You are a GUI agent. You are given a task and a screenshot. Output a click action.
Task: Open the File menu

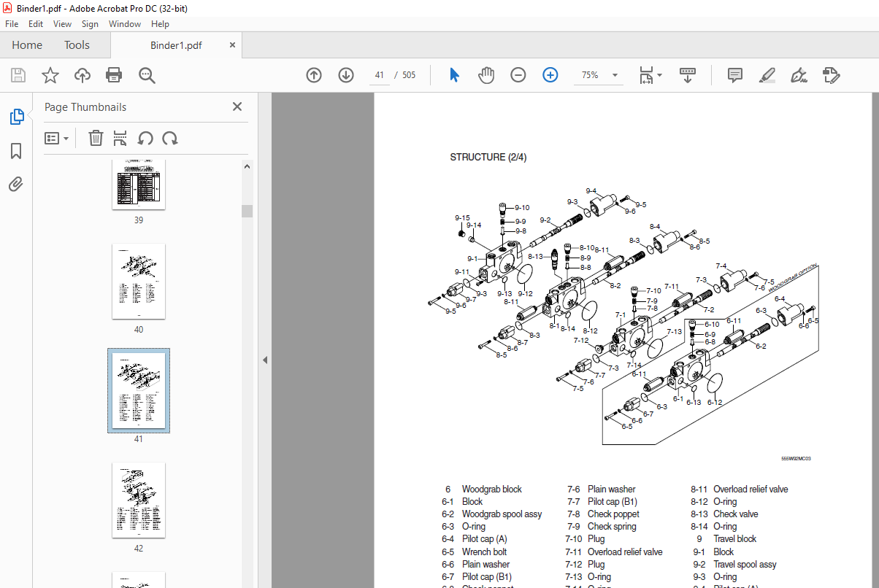(12, 24)
